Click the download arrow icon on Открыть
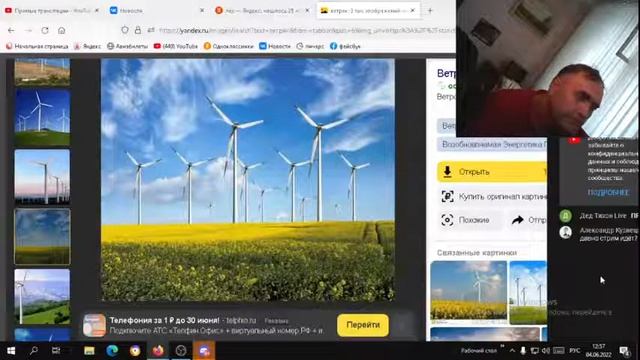 (447, 171)
